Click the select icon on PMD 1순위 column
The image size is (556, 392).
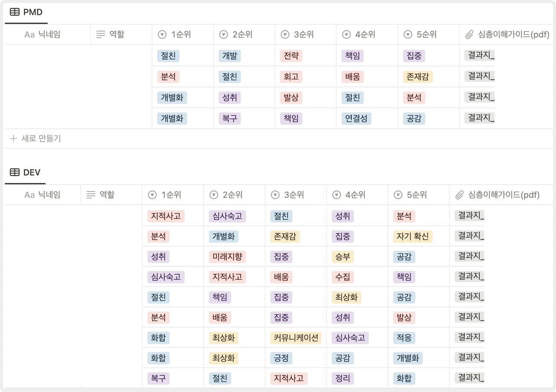point(162,34)
